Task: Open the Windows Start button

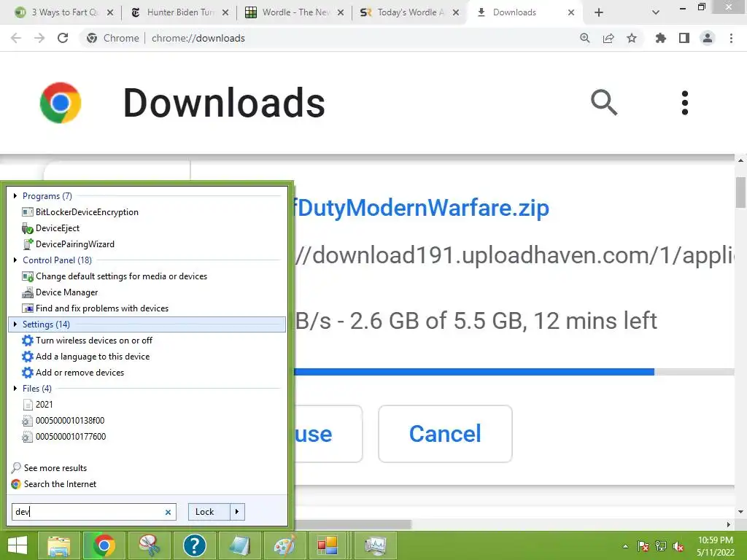Action: [x=18, y=545]
